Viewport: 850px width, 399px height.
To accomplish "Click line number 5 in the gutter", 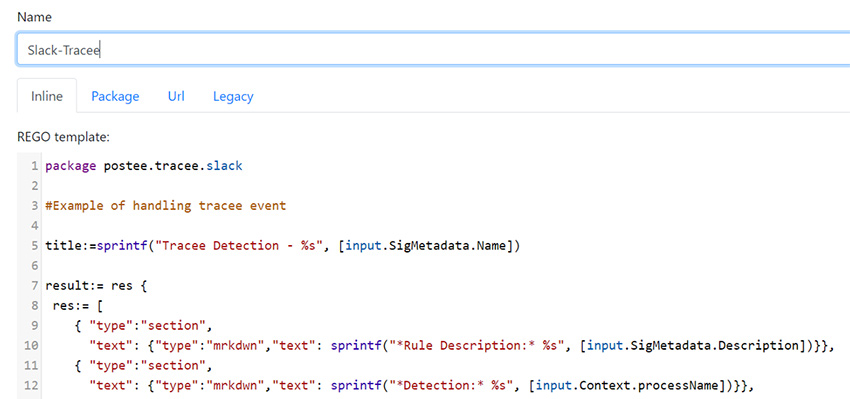I will (35, 246).
